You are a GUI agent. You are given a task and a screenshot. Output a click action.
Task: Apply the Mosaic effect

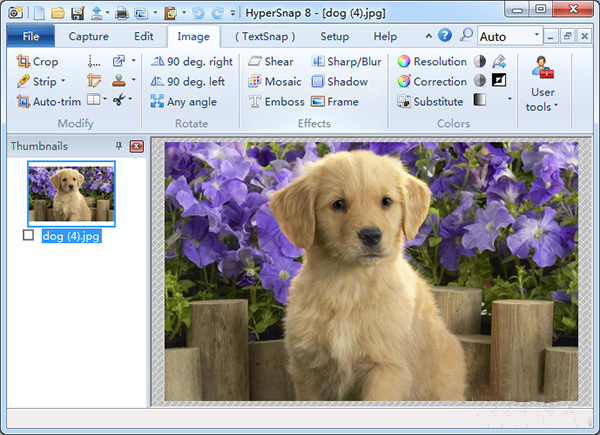(274, 81)
